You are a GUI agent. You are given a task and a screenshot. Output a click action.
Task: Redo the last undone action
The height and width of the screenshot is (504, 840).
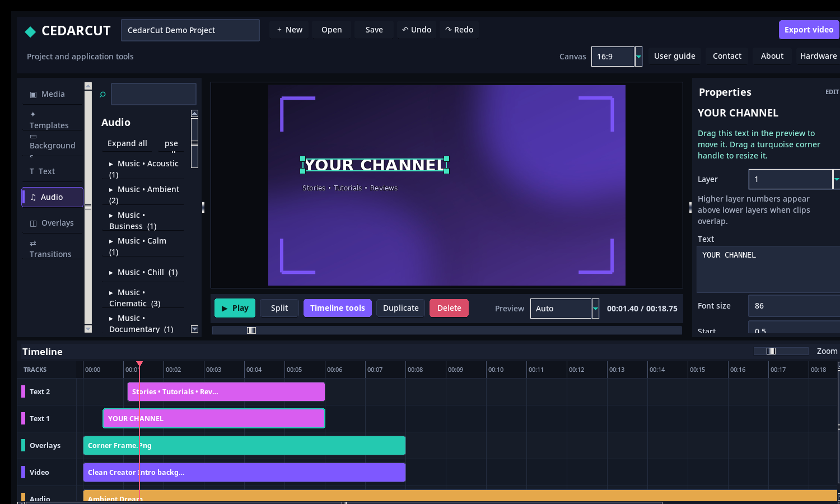point(459,30)
